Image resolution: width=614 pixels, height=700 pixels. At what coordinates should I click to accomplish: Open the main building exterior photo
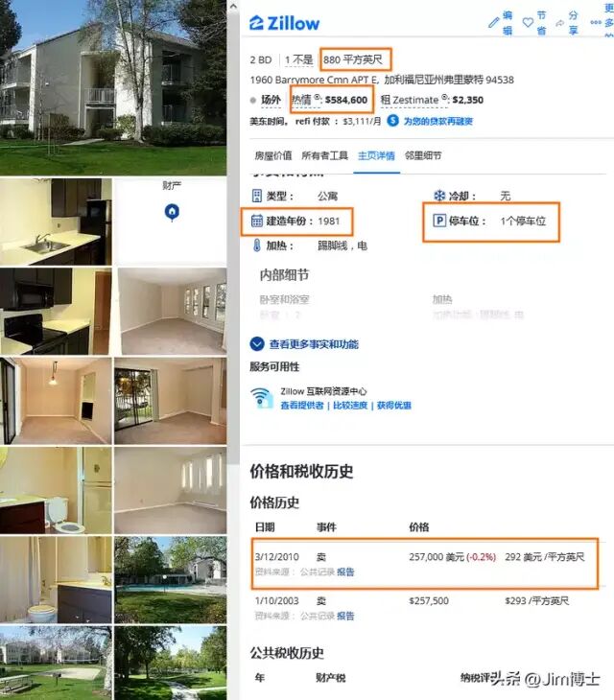(113, 87)
